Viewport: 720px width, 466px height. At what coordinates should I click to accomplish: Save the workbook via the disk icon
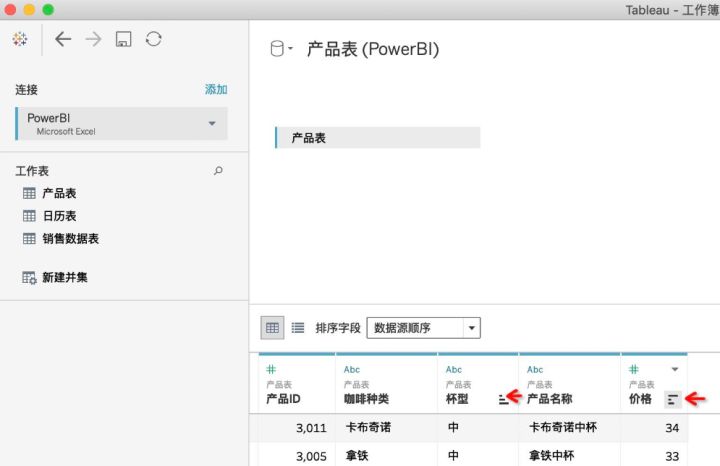pos(124,39)
